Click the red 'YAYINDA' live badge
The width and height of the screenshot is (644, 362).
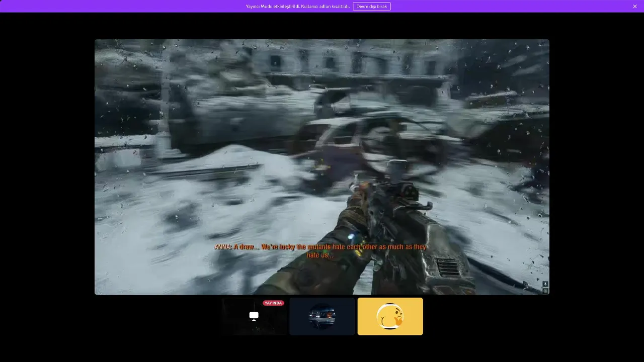pos(273,303)
